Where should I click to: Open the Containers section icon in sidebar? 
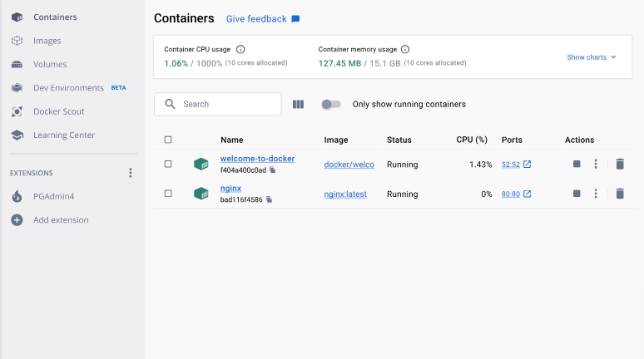coord(17,17)
